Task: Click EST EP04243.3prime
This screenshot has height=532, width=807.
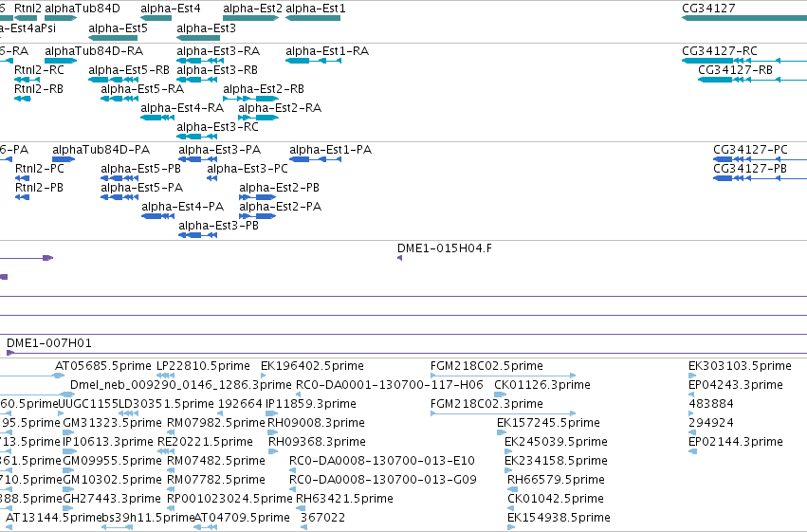Action: pos(736,385)
